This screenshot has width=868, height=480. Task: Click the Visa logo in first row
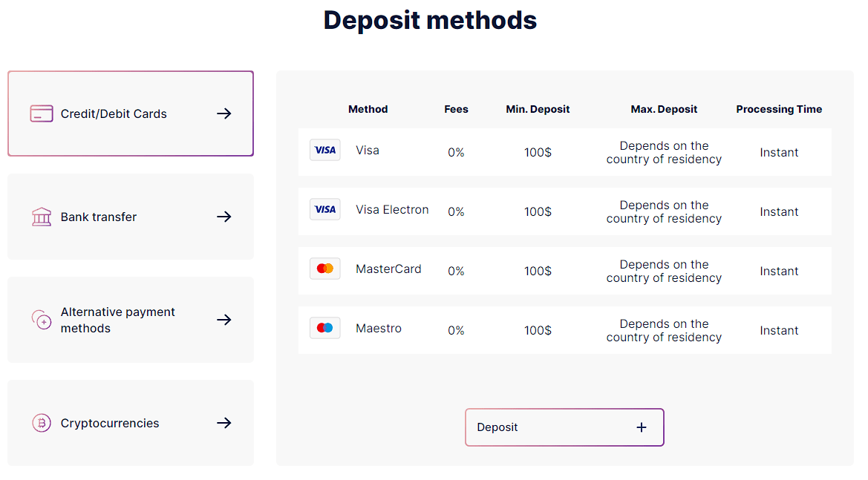(x=325, y=150)
